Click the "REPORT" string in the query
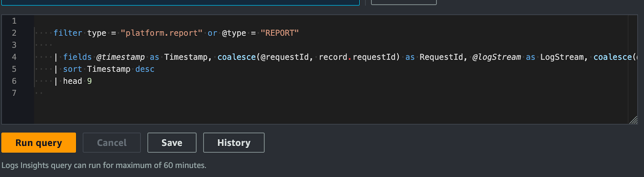 (x=279, y=33)
